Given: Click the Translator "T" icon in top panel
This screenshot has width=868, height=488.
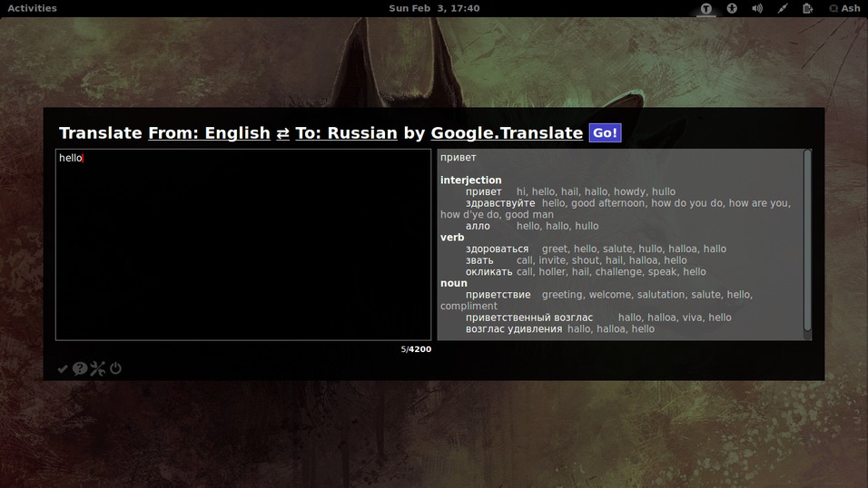Looking at the screenshot, I should click(705, 8).
